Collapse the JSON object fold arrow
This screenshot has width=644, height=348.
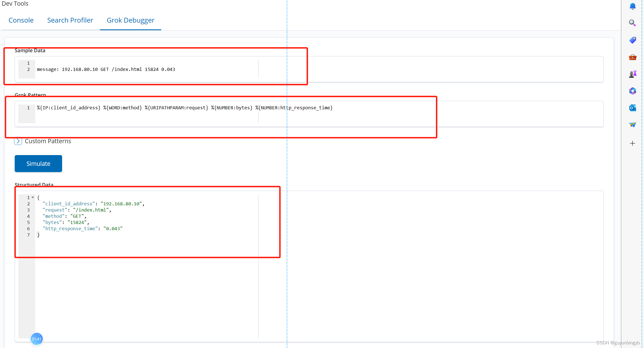coord(33,197)
